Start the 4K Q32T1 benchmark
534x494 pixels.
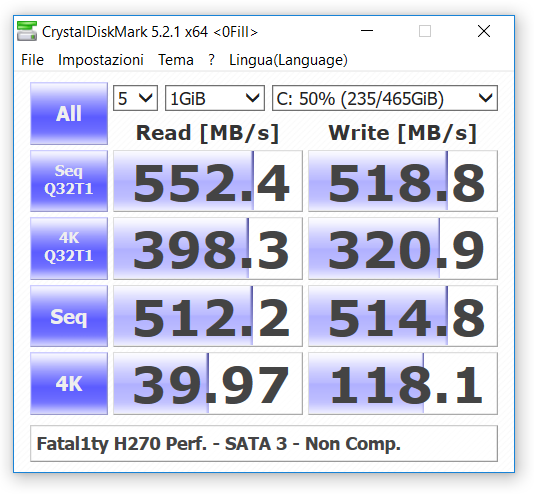(69, 248)
